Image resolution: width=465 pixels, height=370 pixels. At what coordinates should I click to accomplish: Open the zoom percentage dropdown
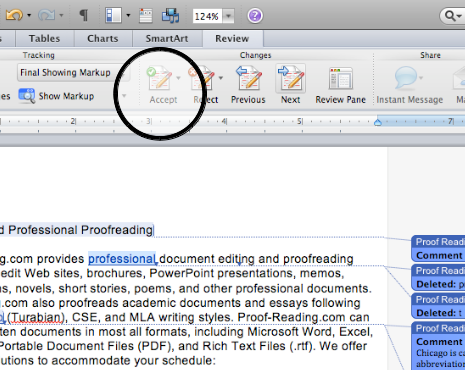(228, 16)
